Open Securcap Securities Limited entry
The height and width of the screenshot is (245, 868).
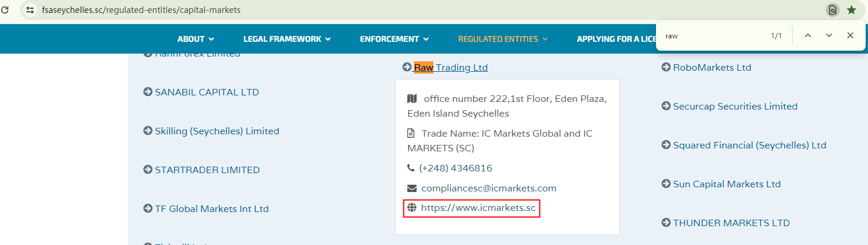[735, 107]
